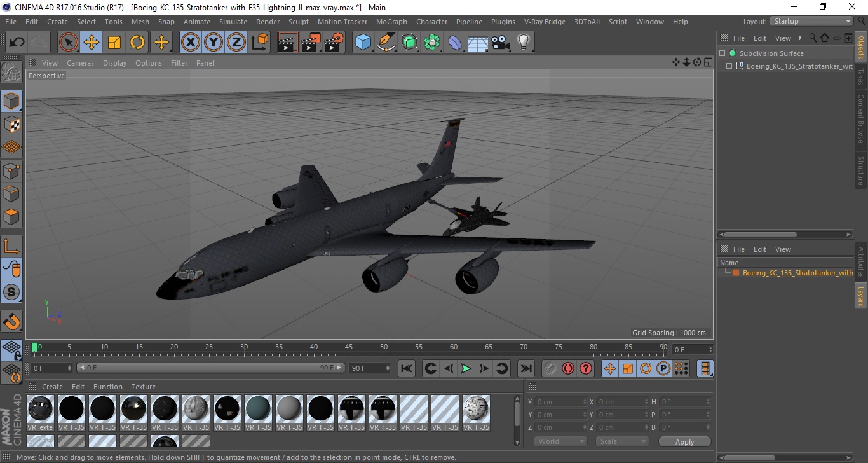This screenshot has height=463, width=868.
Task: Select the Move tool
Action: pyautogui.click(x=92, y=43)
